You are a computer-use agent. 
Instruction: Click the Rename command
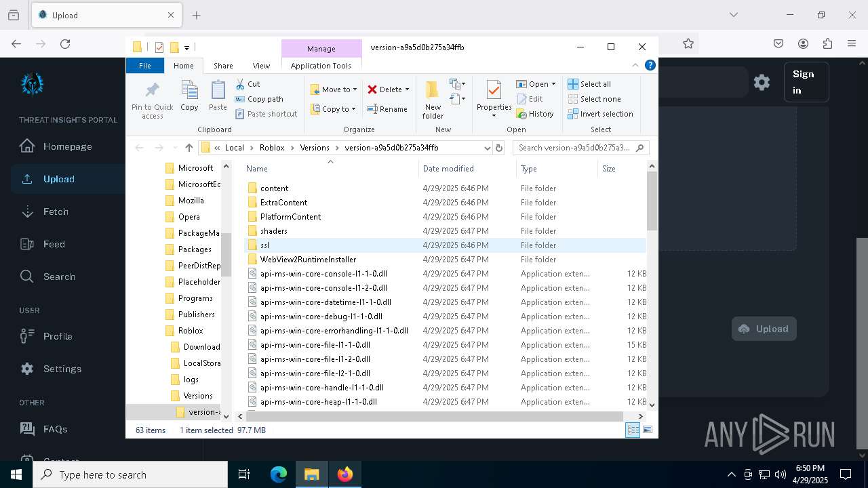coord(387,109)
